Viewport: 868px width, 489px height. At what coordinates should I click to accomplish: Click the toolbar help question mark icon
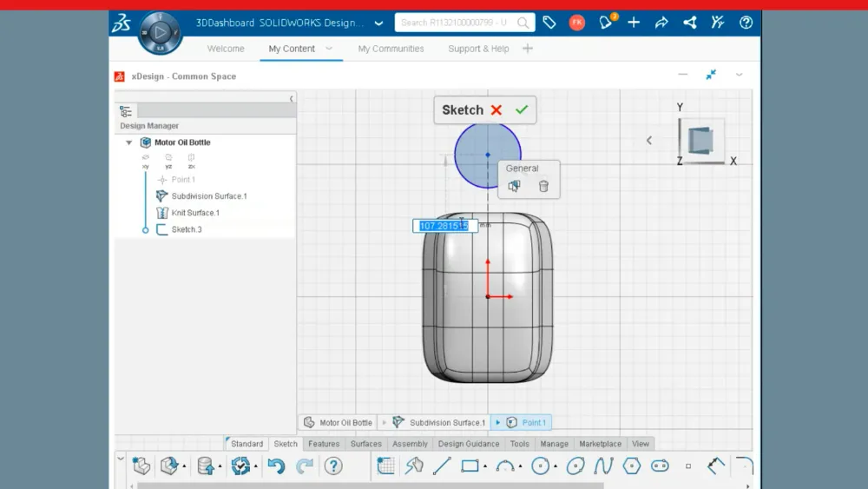tap(333, 466)
